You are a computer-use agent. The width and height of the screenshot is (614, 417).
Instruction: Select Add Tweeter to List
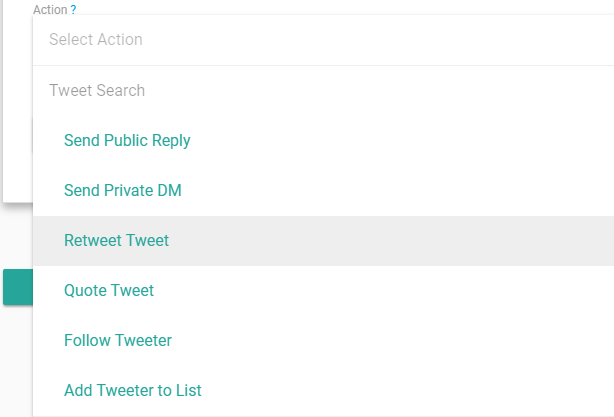(x=133, y=391)
